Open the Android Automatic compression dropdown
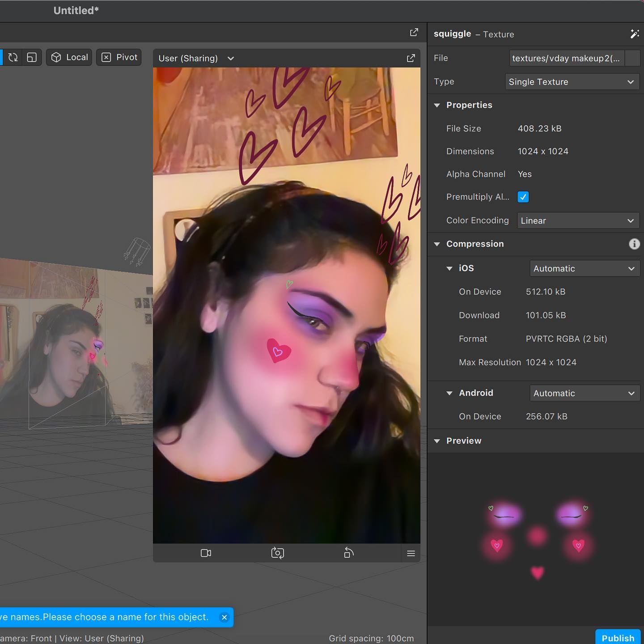Screen dimensions: 644x644 [x=585, y=393]
